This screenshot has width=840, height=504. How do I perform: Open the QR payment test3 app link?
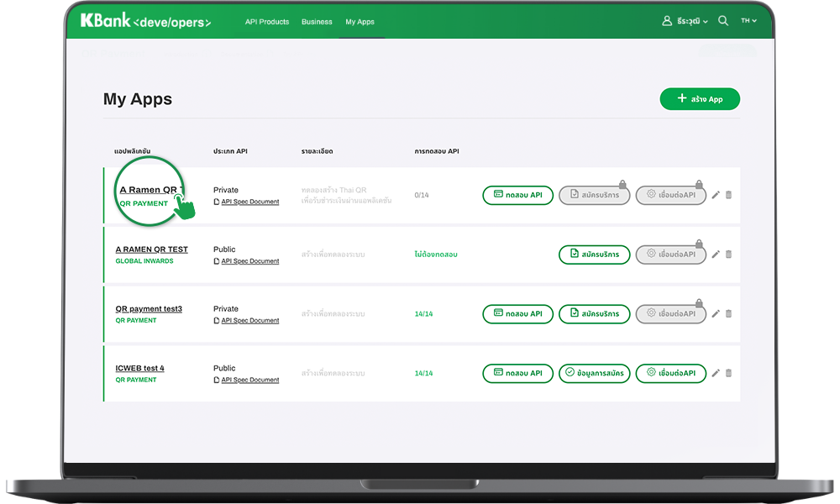(149, 309)
